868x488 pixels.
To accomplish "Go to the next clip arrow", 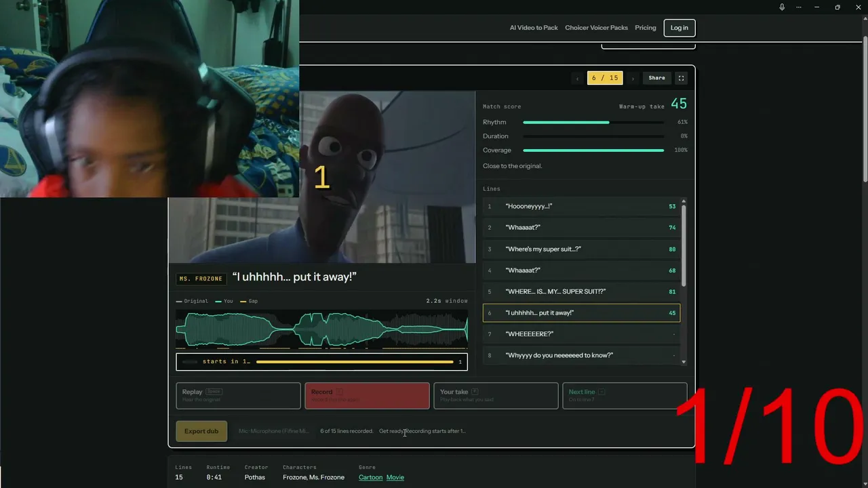I will coord(633,79).
